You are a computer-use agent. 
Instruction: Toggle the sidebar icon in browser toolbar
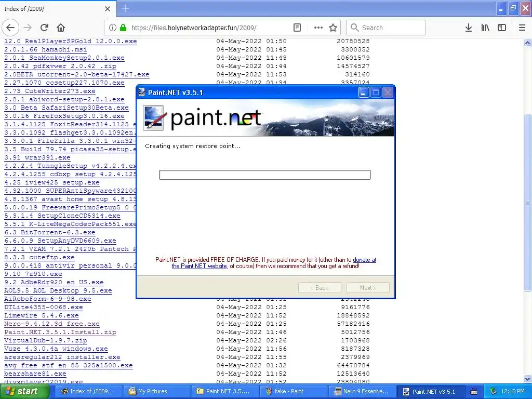click(502, 28)
